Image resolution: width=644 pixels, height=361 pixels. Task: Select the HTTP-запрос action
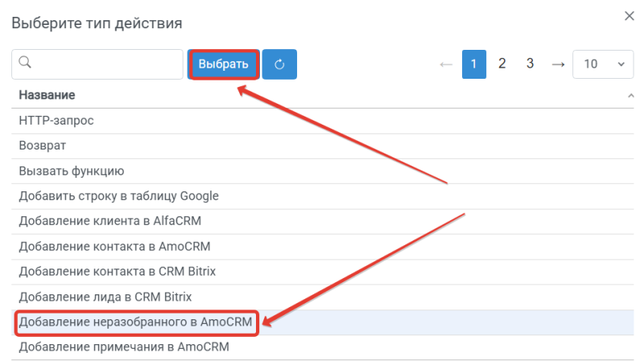click(323, 121)
